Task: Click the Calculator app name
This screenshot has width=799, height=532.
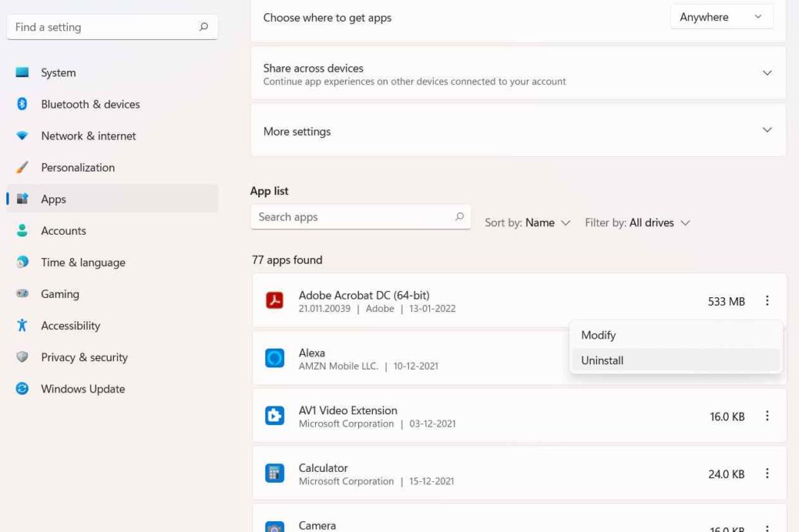Action: point(323,468)
